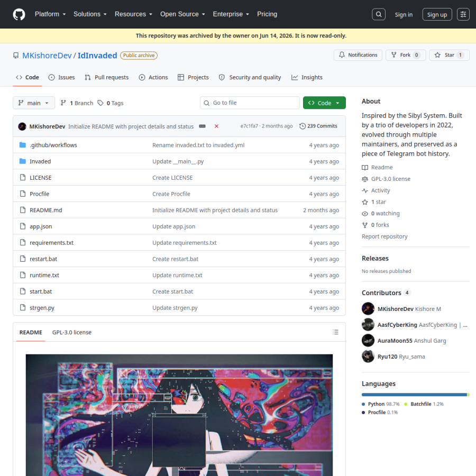Select the Code tab
Image resolution: width=476 pixels, height=476 pixels.
point(28,77)
